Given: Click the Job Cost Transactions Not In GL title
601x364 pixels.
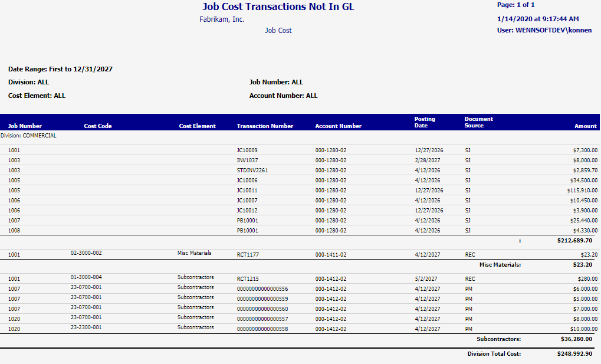Looking at the screenshot, I should coord(278,7).
